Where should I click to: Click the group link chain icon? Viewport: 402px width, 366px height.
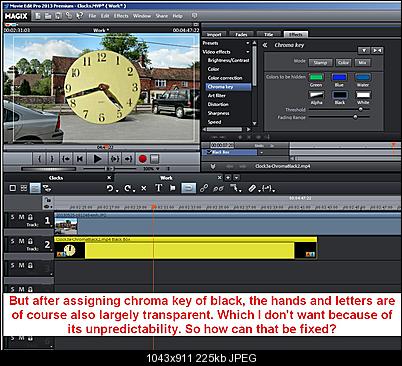pyautogui.click(x=204, y=188)
